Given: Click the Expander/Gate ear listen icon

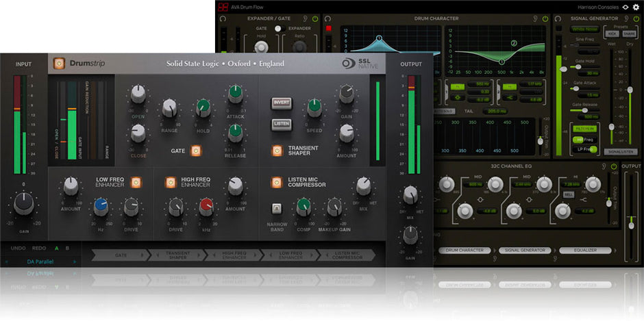Looking at the screenshot, I should (306, 19).
